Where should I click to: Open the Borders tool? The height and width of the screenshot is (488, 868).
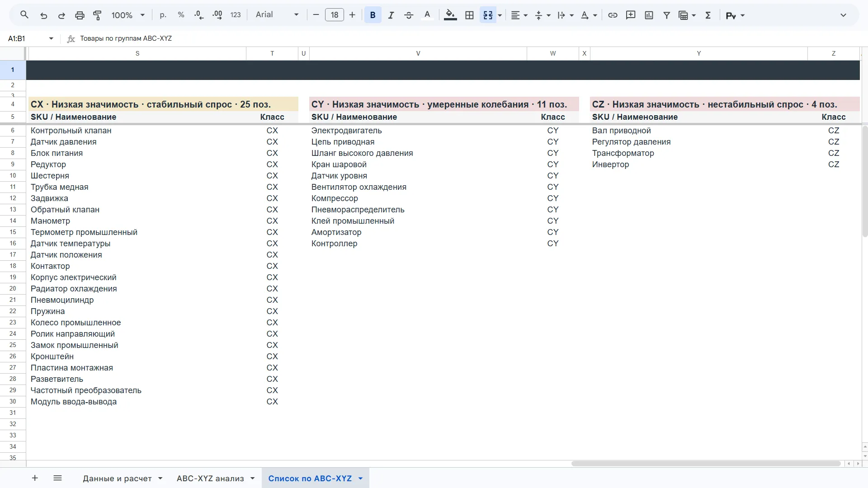(x=469, y=15)
